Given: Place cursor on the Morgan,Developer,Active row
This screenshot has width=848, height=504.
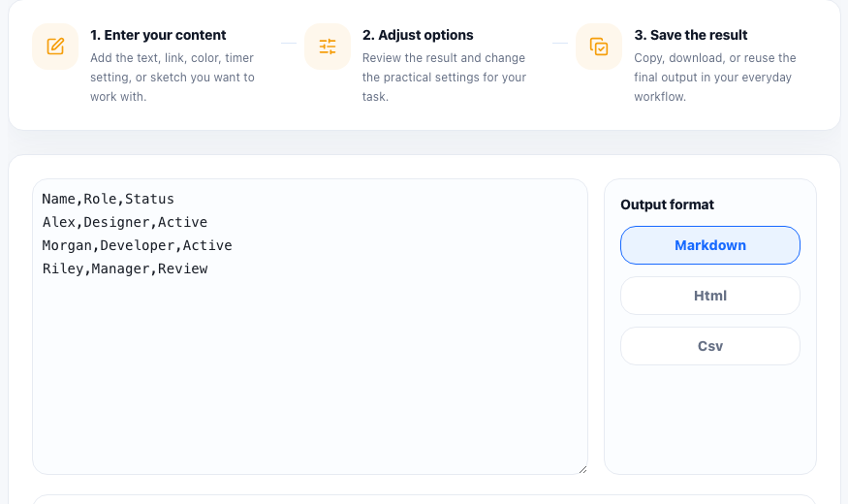Looking at the screenshot, I should tap(138, 245).
